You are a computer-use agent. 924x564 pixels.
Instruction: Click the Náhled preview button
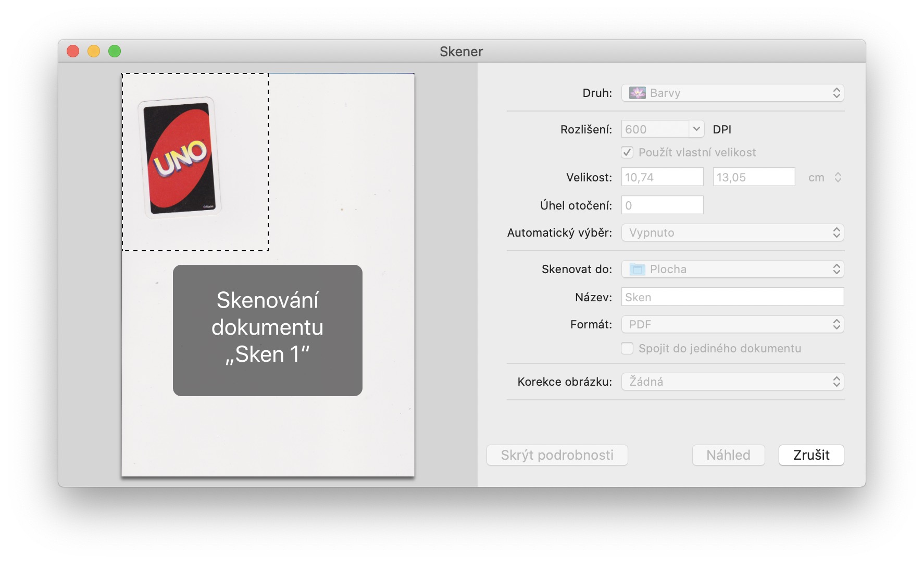pos(728,455)
